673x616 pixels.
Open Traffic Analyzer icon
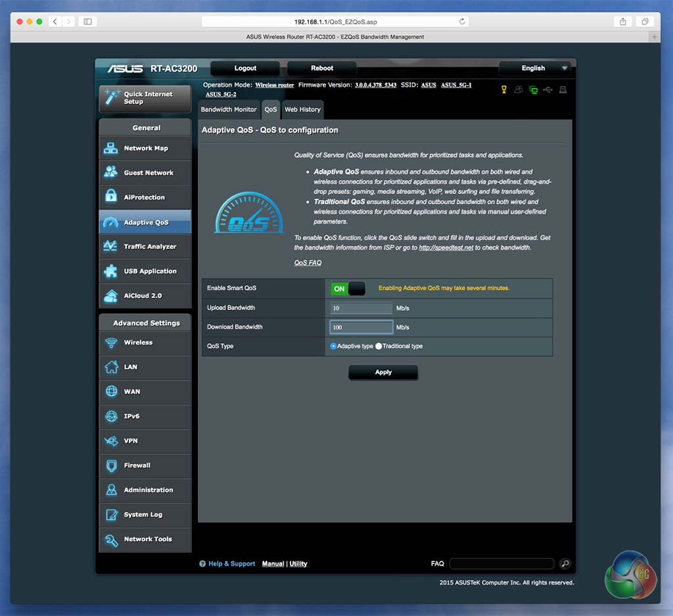point(110,246)
